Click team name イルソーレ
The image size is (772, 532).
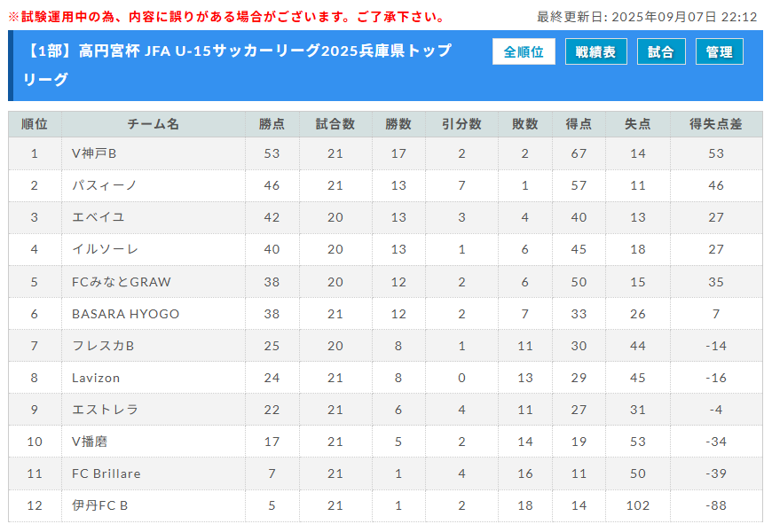pos(105,249)
